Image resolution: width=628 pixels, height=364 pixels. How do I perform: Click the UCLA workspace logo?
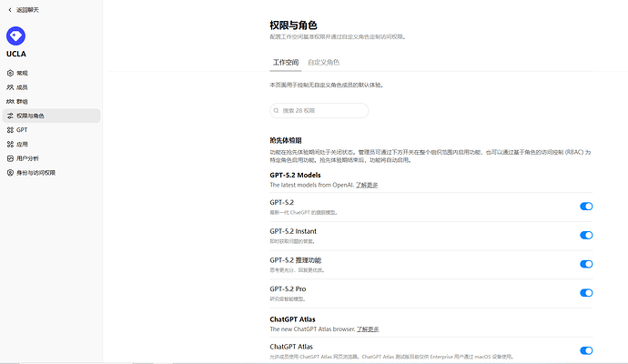click(x=15, y=36)
